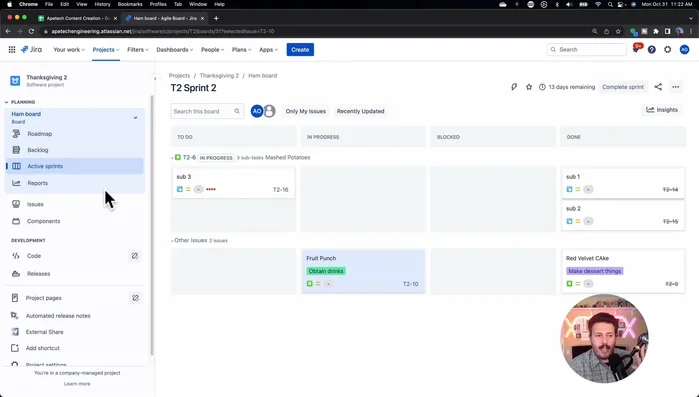The image size is (699, 397).
Task: Reload the page in Chrome
Action: (x=31, y=32)
